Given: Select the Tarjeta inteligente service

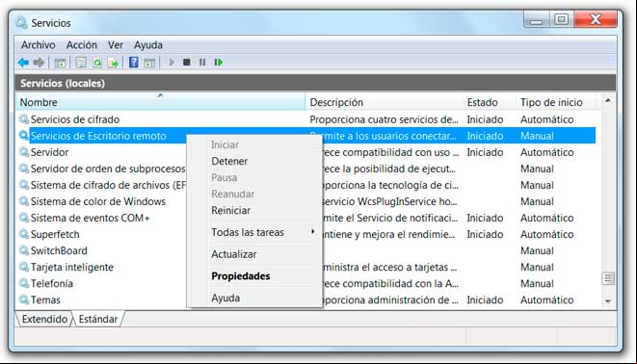Looking at the screenshot, I should coord(72,267).
